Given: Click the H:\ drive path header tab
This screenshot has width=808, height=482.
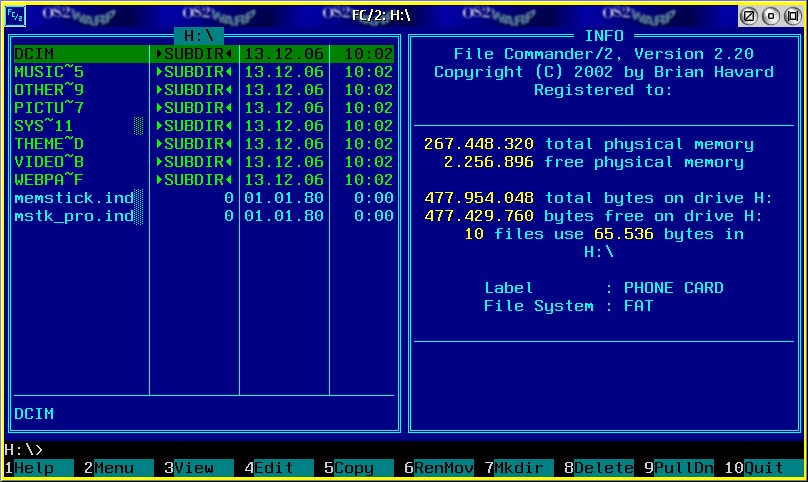Looking at the screenshot, I should pyautogui.click(x=199, y=36).
